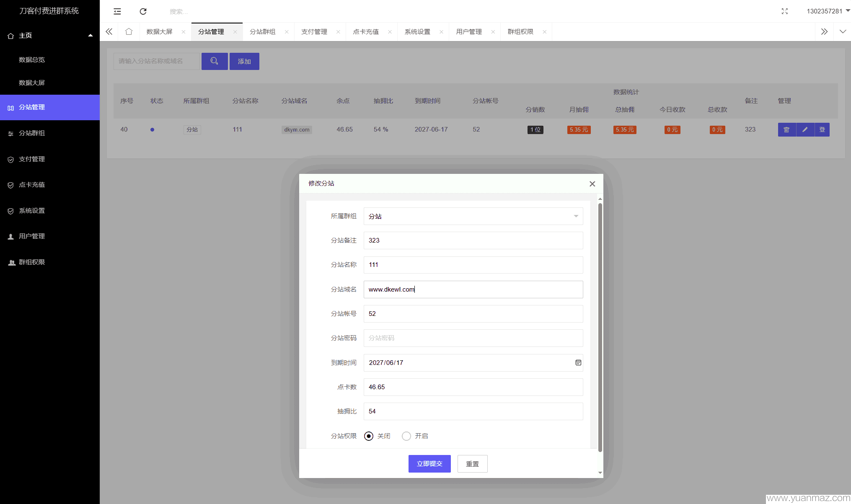This screenshot has height=504, width=851.
Task: Focus the 请输入分站名称或域名 search box
Action: point(157,61)
